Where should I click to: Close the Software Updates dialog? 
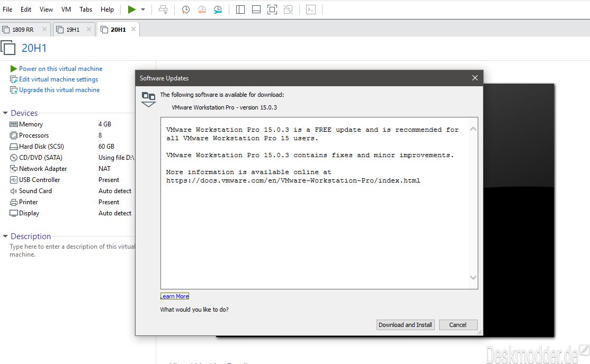point(475,78)
